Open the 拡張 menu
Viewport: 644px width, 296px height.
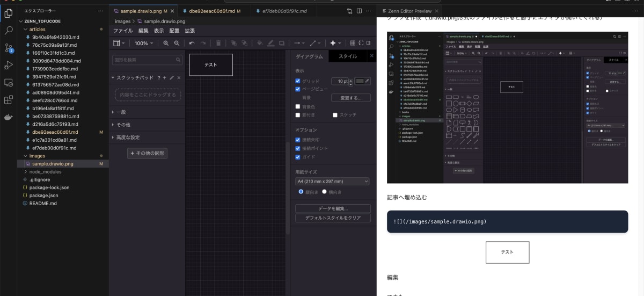coord(190,31)
